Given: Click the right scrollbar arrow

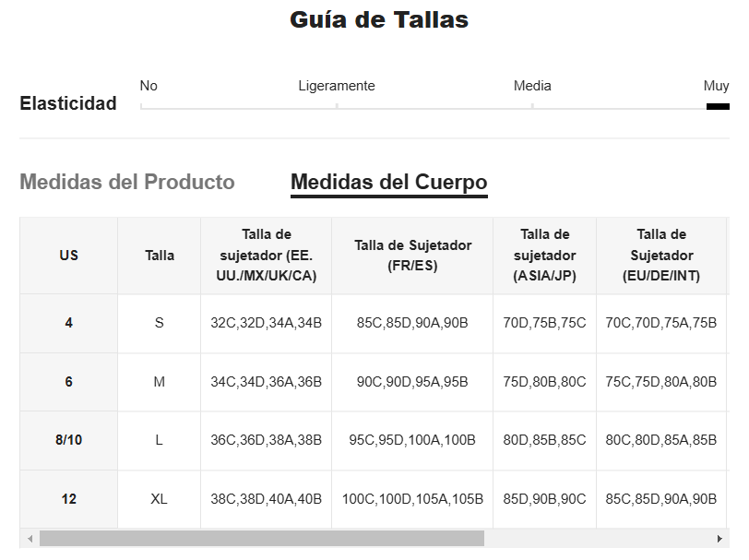Looking at the screenshot, I should [719, 539].
